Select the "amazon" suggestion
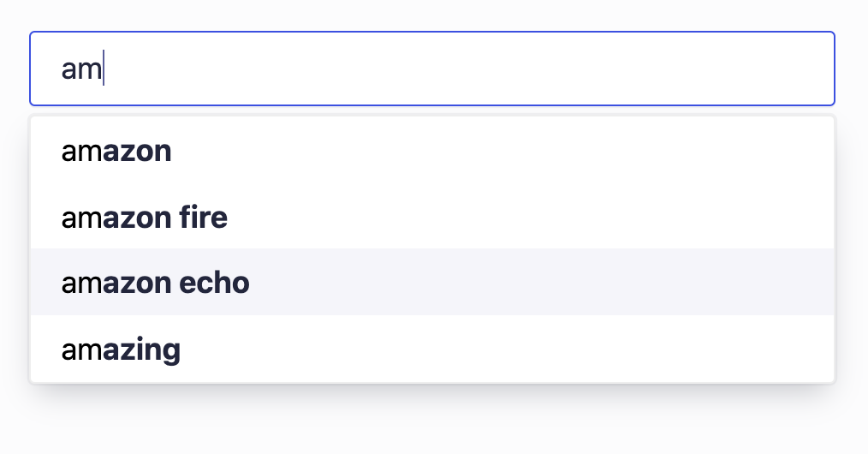Screen dimensions: 868x454 point(116,151)
